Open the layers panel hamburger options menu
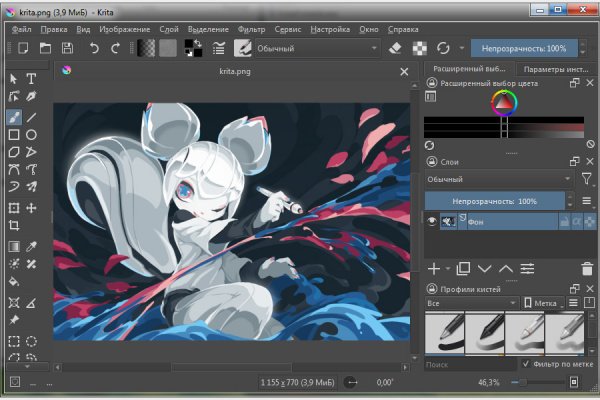 586,201
